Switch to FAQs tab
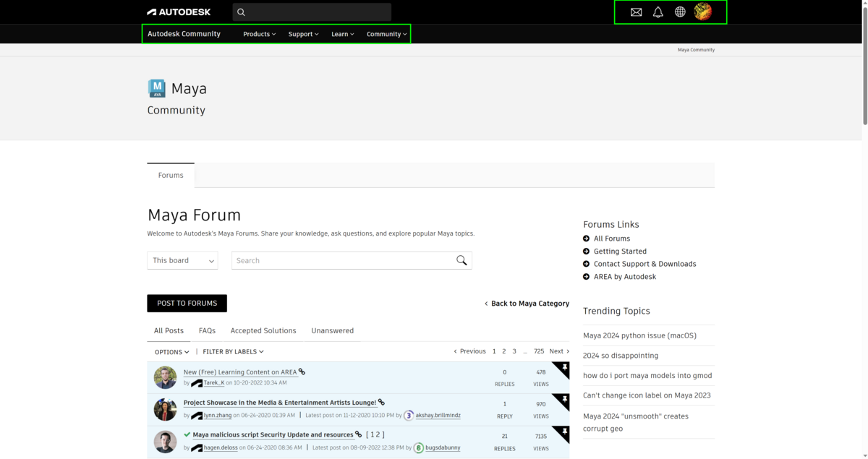The height and width of the screenshot is (459, 868). pos(207,330)
